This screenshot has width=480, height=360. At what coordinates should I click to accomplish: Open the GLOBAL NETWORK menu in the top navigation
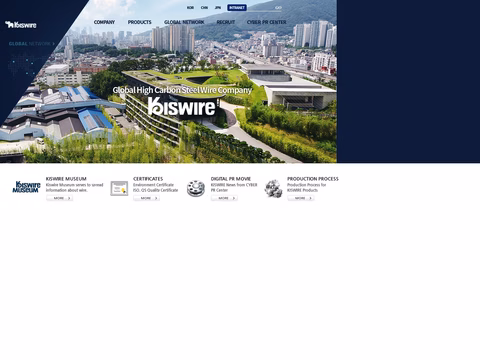[184, 22]
